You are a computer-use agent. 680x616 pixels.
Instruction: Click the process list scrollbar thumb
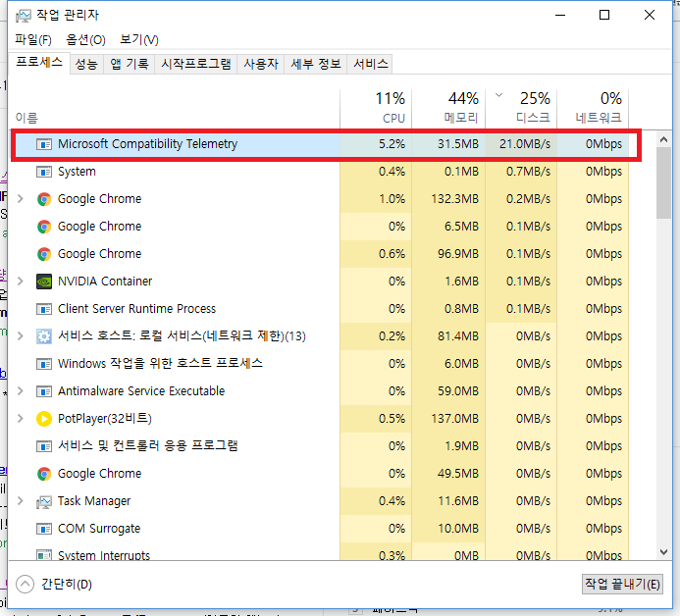663,182
